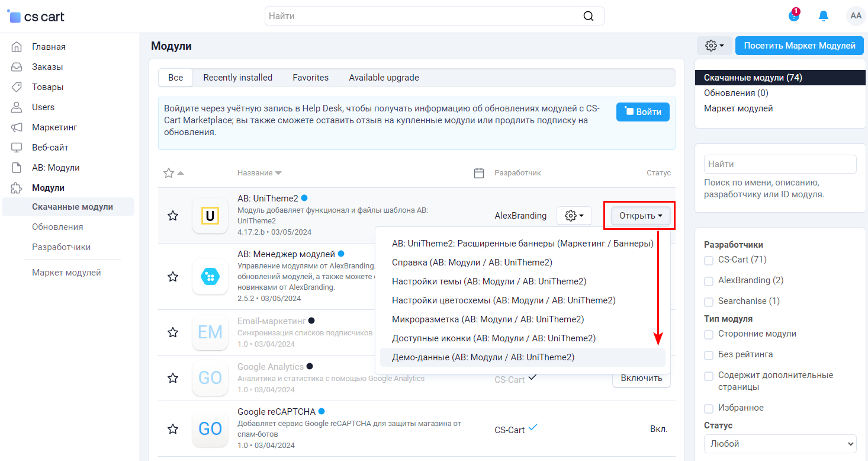Star the Google Analytics add-on
Screen dimensions: 868x461
click(173, 377)
